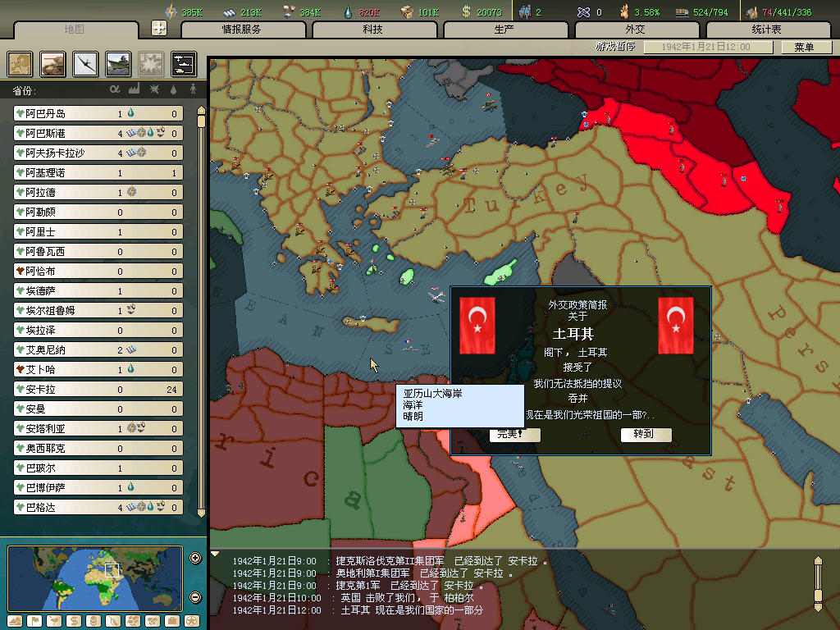Select province 巴博伊萨 in list

coord(98,487)
